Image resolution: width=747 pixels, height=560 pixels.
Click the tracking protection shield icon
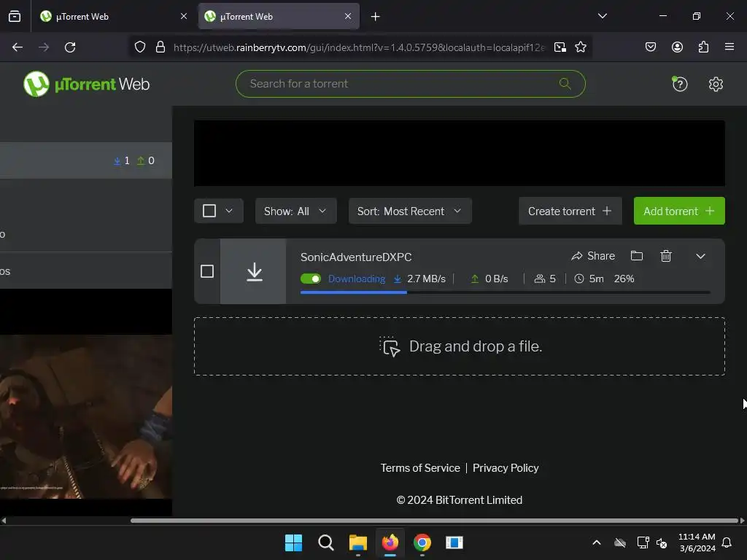click(139, 47)
